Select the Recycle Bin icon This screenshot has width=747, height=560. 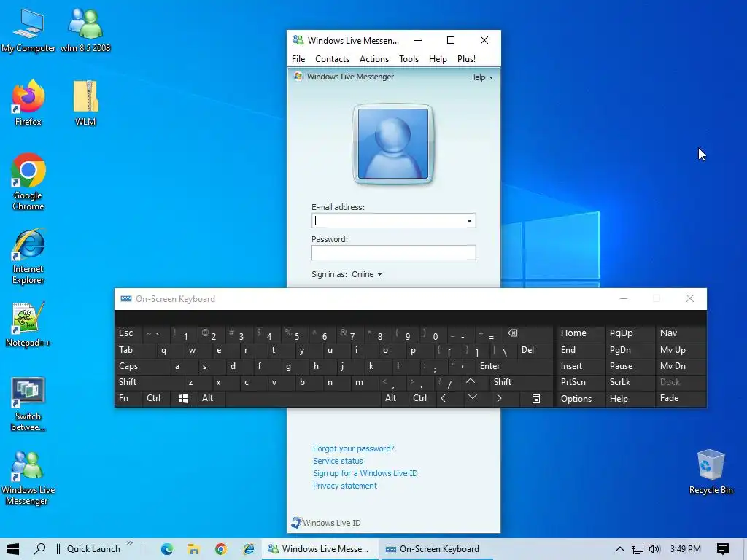pyautogui.click(x=711, y=472)
